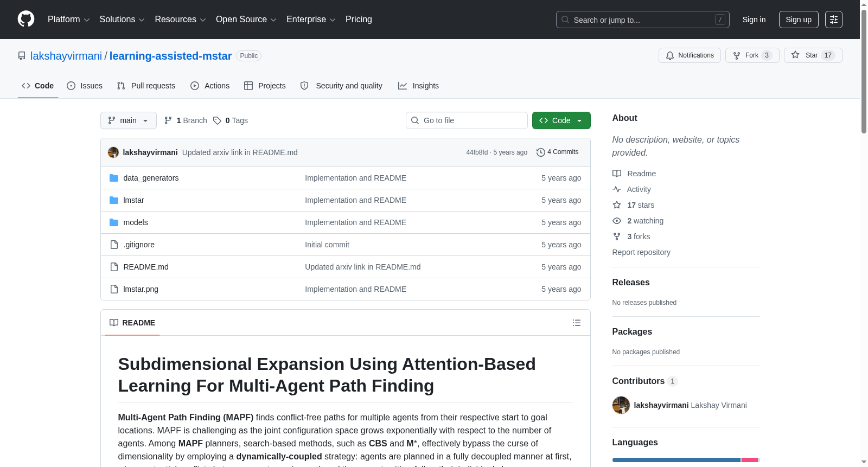Open the models folder
The image size is (868, 467).
tap(136, 222)
